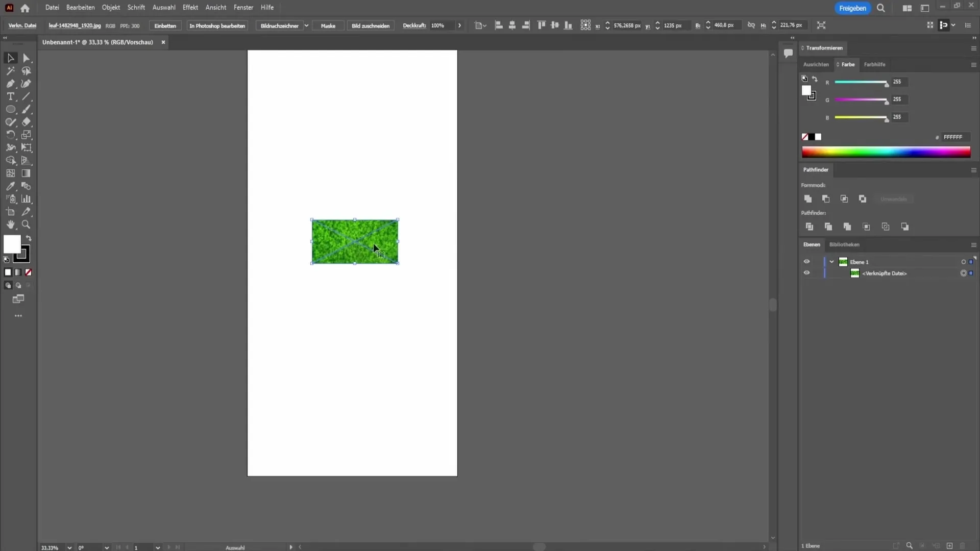Click the search icon in top bar
Image resolution: width=980 pixels, height=551 pixels.
pos(881,8)
